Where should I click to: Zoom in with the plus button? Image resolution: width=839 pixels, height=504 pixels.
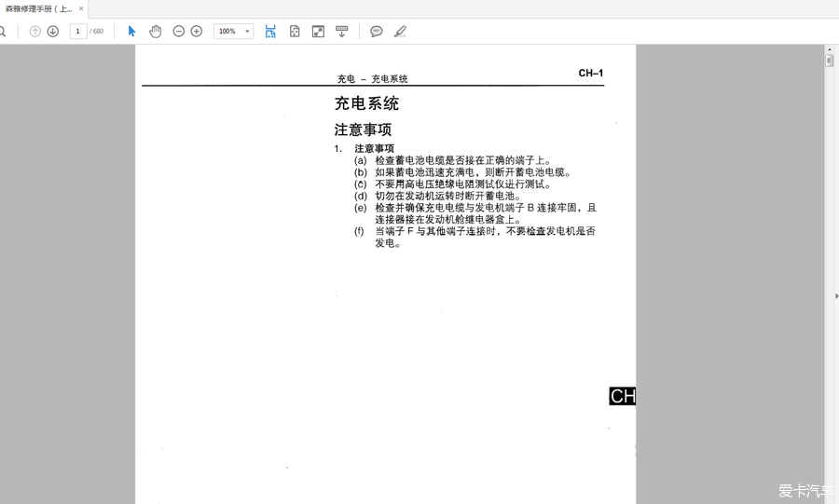click(197, 32)
